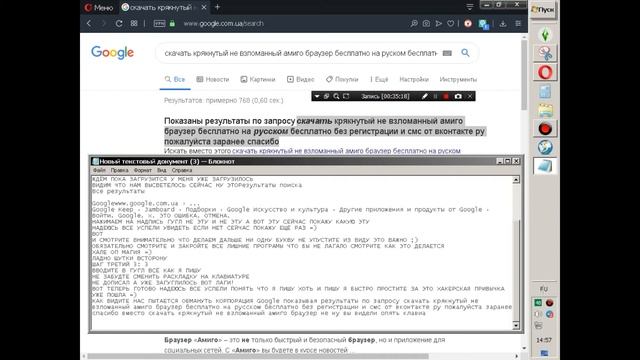The height and width of the screenshot is (360, 640).
Task: Open the on-screen keyboard in search box
Action: (x=447, y=53)
